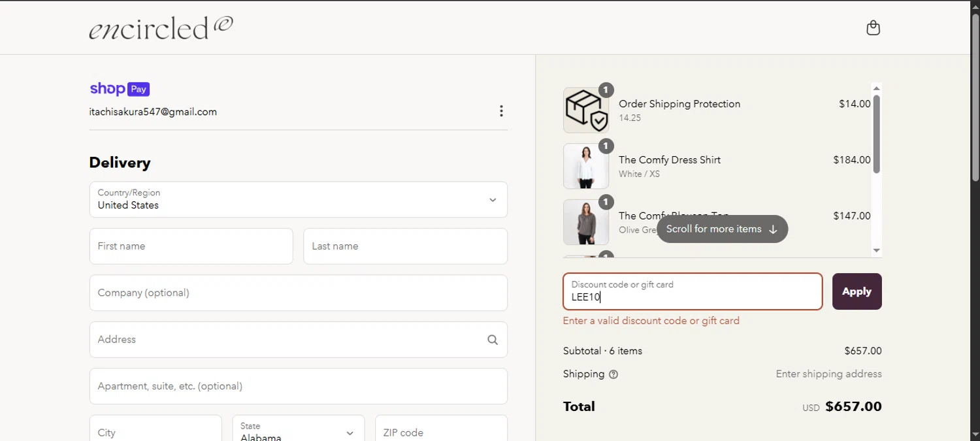Click the Olive Grey blouse thumbnail
Image resolution: width=980 pixels, height=441 pixels.
(x=586, y=222)
